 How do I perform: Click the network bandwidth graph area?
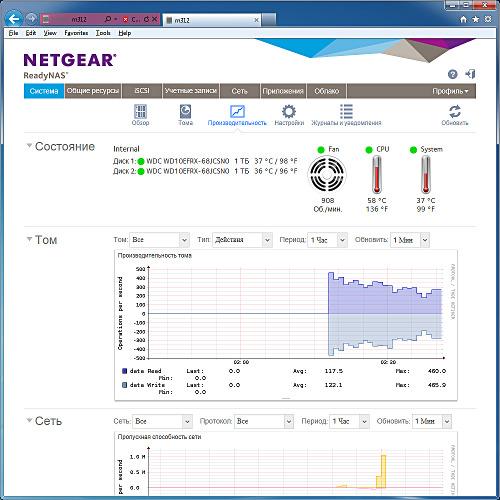click(296, 472)
